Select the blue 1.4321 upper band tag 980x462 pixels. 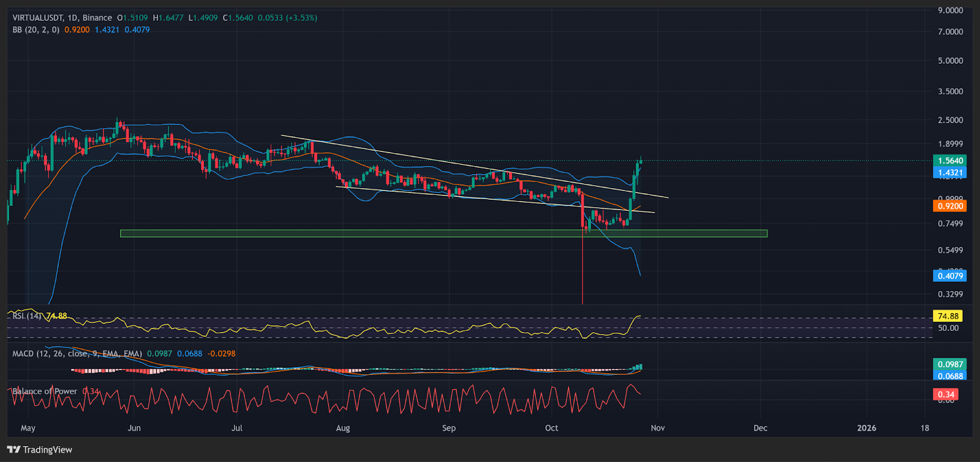click(x=949, y=173)
